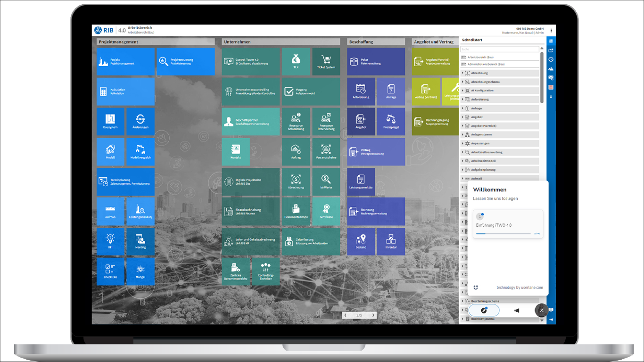Open the technology by userlane.com link

tap(520, 288)
